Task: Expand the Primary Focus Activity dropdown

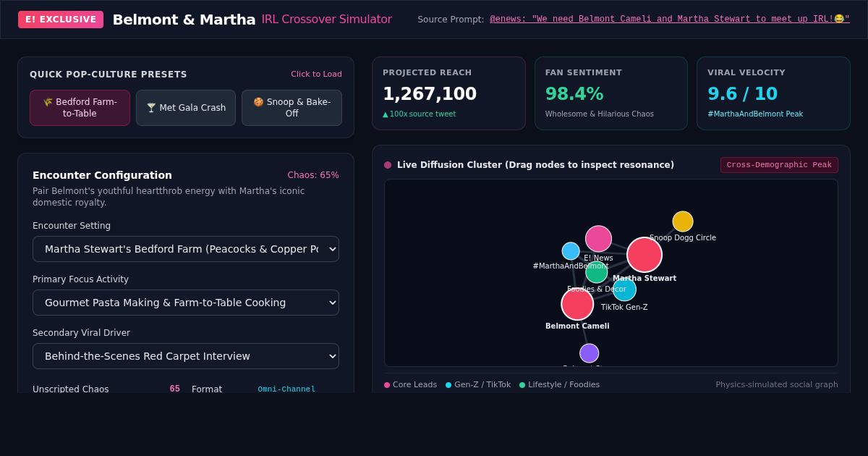Action: point(186,303)
